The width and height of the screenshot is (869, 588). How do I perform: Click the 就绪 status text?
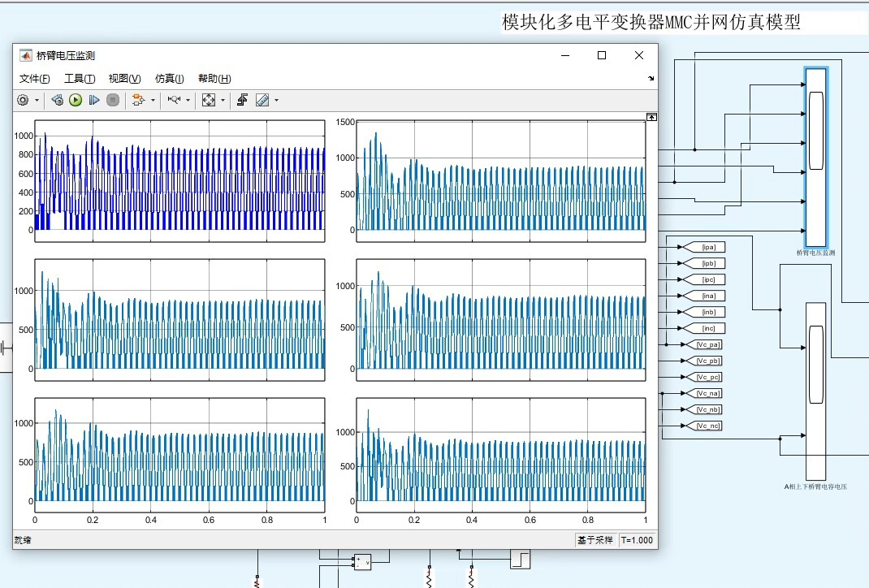[23, 540]
